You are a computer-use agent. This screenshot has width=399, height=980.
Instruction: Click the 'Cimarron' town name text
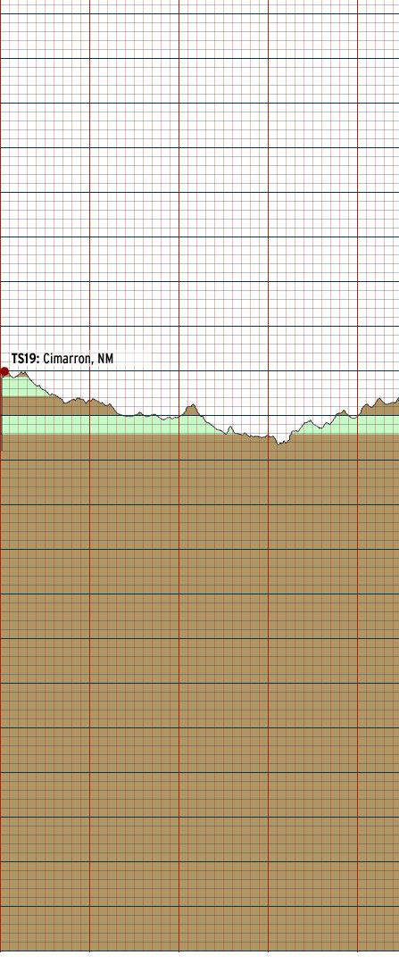(69, 359)
